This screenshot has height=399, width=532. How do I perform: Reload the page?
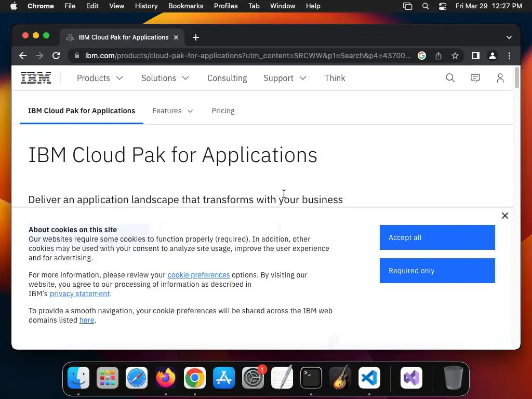tap(56, 56)
